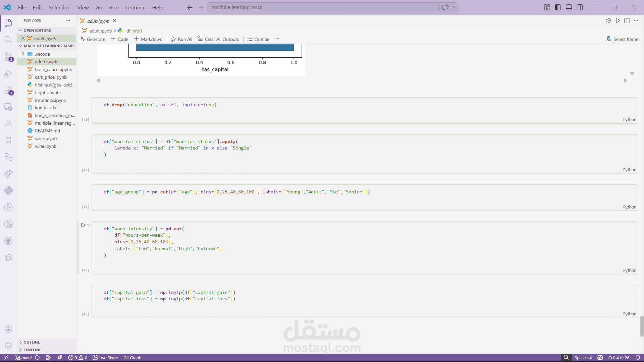This screenshot has width=644, height=362.
Task: Run the work_intensity cell
Action: pos(83,225)
